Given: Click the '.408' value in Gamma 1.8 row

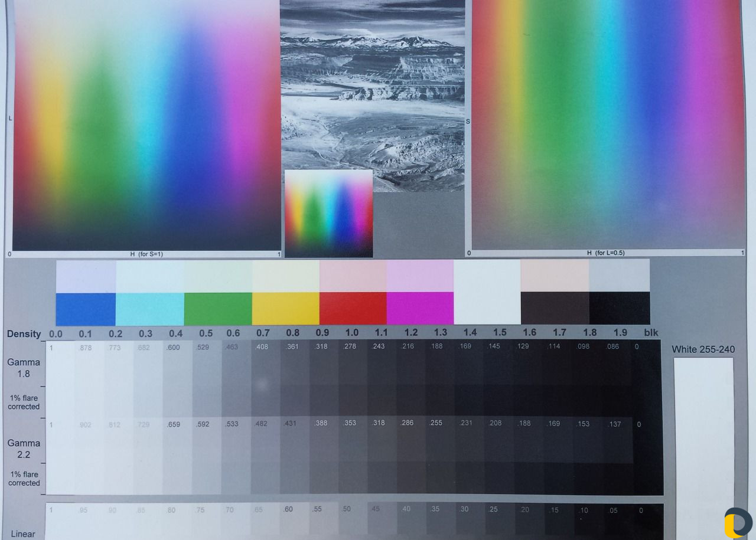Looking at the screenshot, I should click(262, 347).
